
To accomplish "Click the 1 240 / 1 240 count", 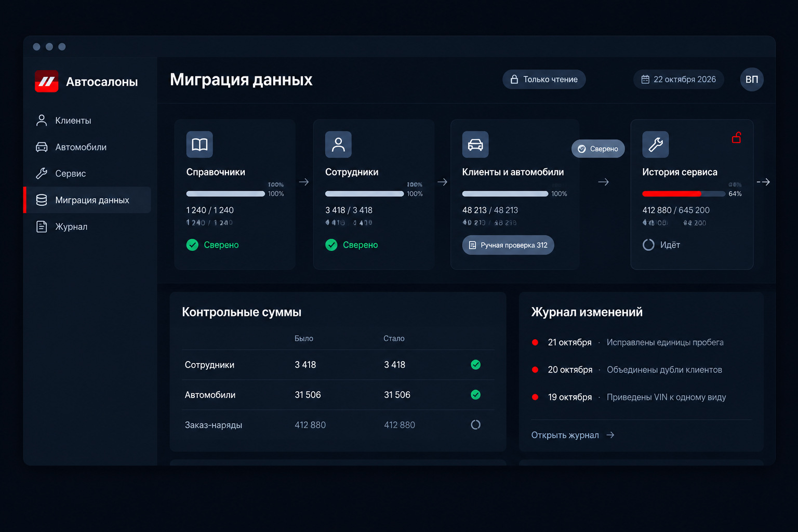I will pos(210,210).
